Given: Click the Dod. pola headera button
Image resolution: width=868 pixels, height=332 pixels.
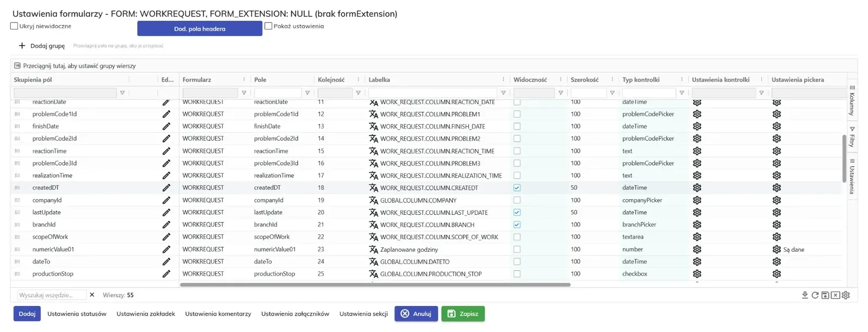Looking at the screenshot, I should (x=200, y=29).
